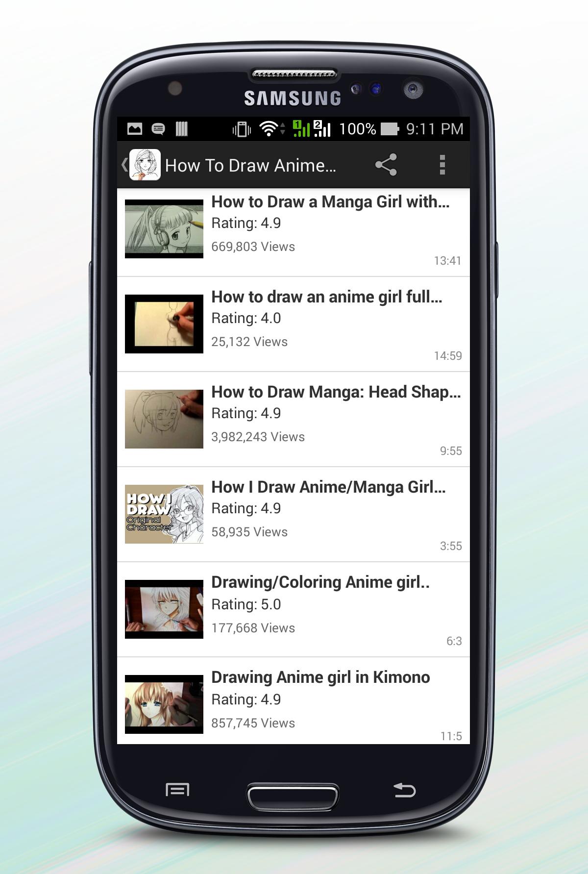The width and height of the screenshot is (588, 874).
Task: Tap the back chevron beside app icon
Action: (x=124, y=165)
